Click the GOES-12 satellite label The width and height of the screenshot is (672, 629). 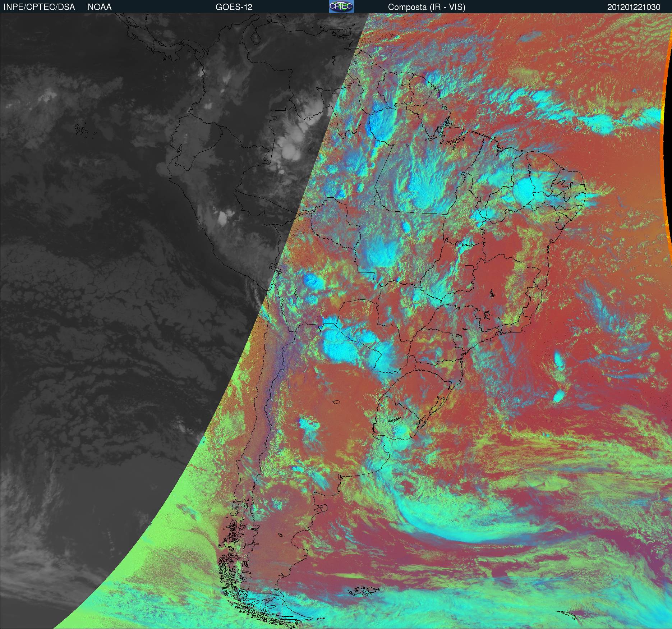[234, 7]
